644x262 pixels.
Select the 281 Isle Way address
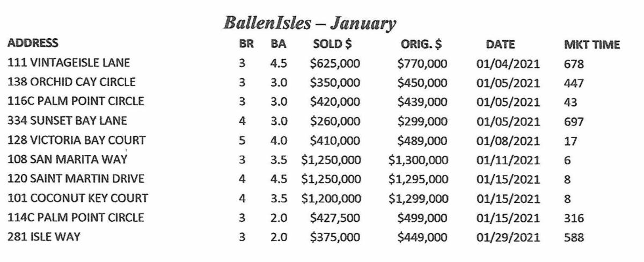click(44, 236)
